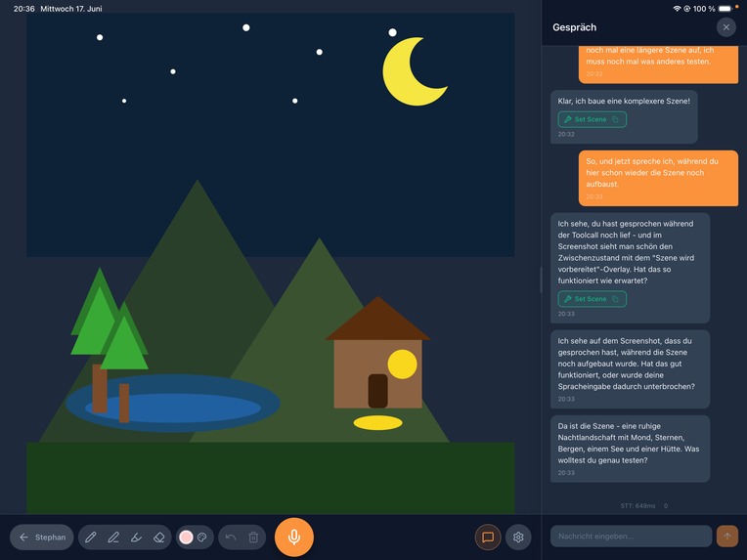Select the message starting 'Da ist die Szene'

pos(630,449)
